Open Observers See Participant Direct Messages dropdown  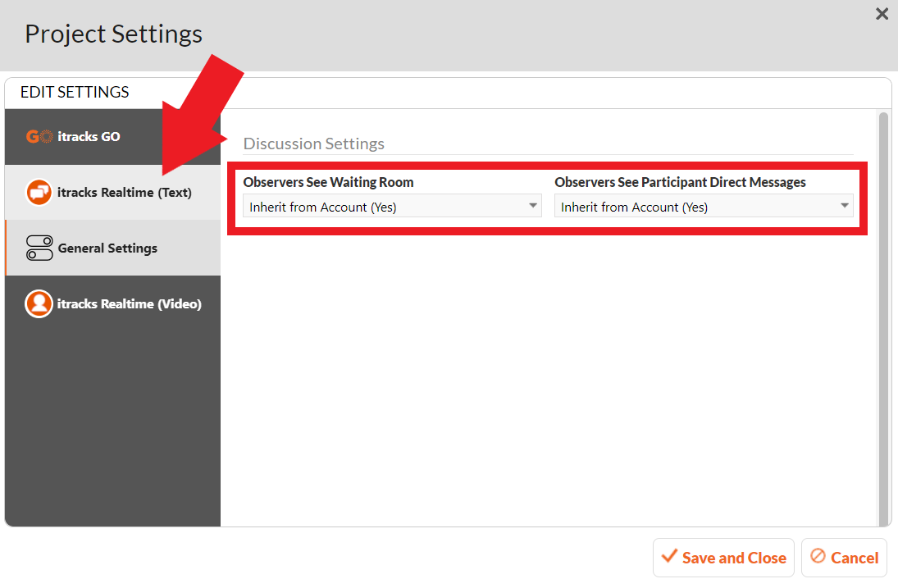click(704, 206)
